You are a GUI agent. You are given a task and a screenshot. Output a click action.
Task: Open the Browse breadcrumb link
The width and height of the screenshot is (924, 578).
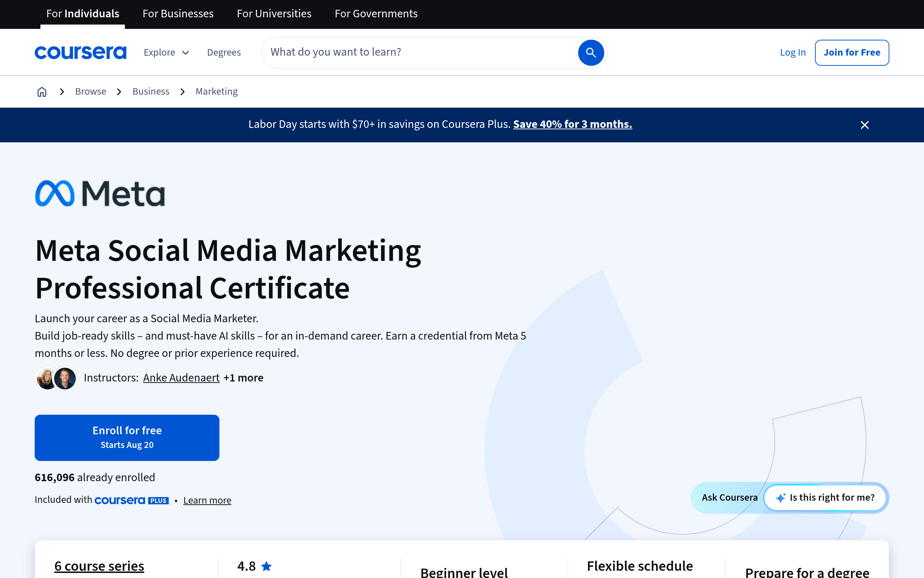[x=91, y=92]
